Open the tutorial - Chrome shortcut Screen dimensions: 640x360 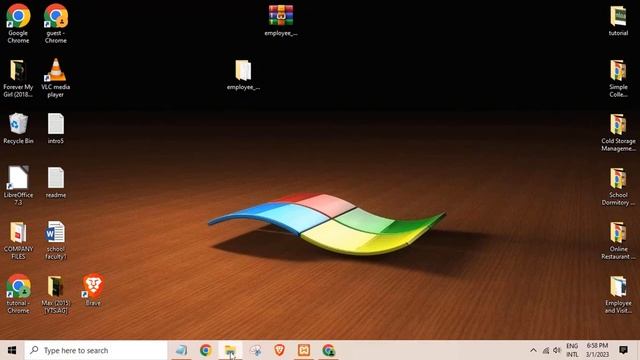click(x=18, y=294)
